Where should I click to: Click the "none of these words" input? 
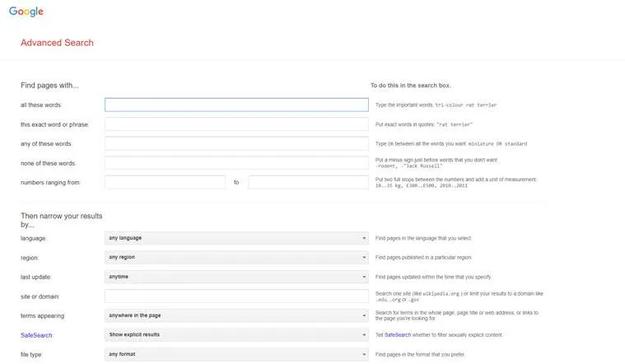coord(236,163)
